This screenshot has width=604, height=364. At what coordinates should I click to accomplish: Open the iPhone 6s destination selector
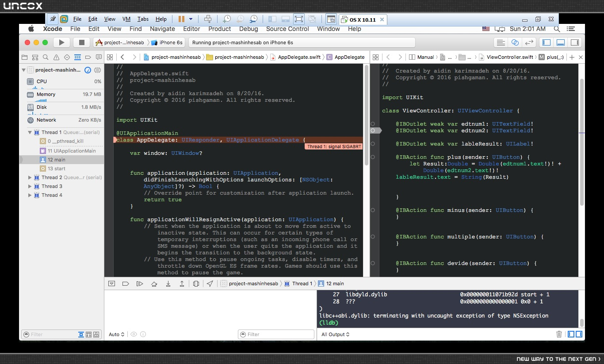click(167, 42)
